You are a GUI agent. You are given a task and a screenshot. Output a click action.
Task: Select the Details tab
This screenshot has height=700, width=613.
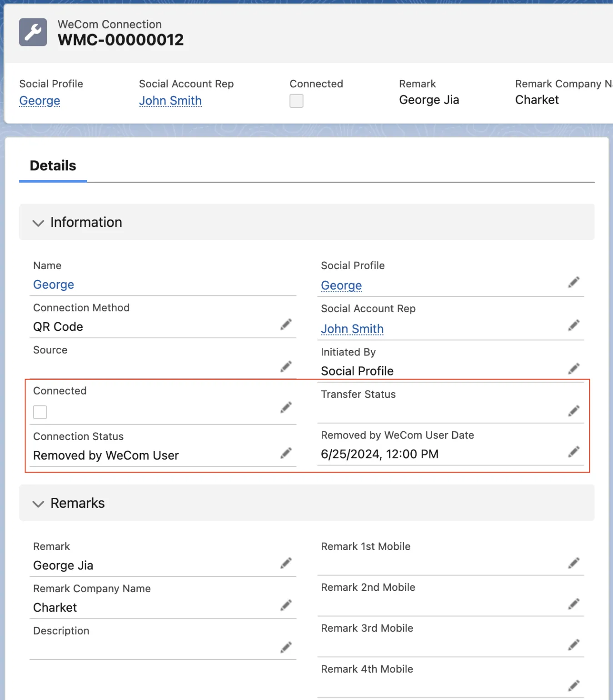(x=53, y=166)
